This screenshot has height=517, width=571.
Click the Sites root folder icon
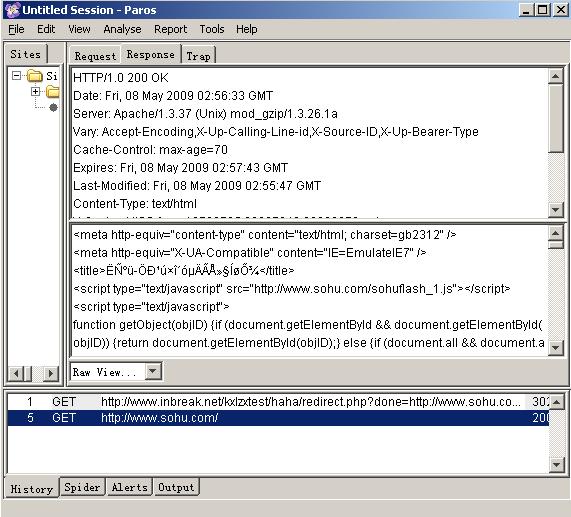pos(35,76)
